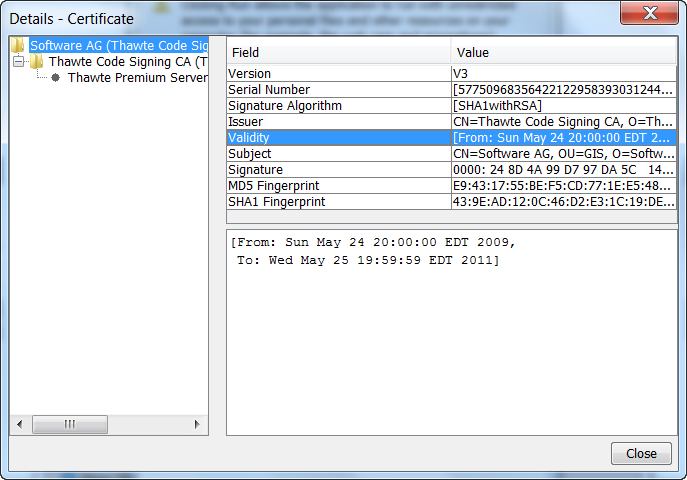Image resolution: width=687 pixels, height=480 pixels.
Task: Click the [SHA1withRSA] value cell
Action: tap(564, 106)
